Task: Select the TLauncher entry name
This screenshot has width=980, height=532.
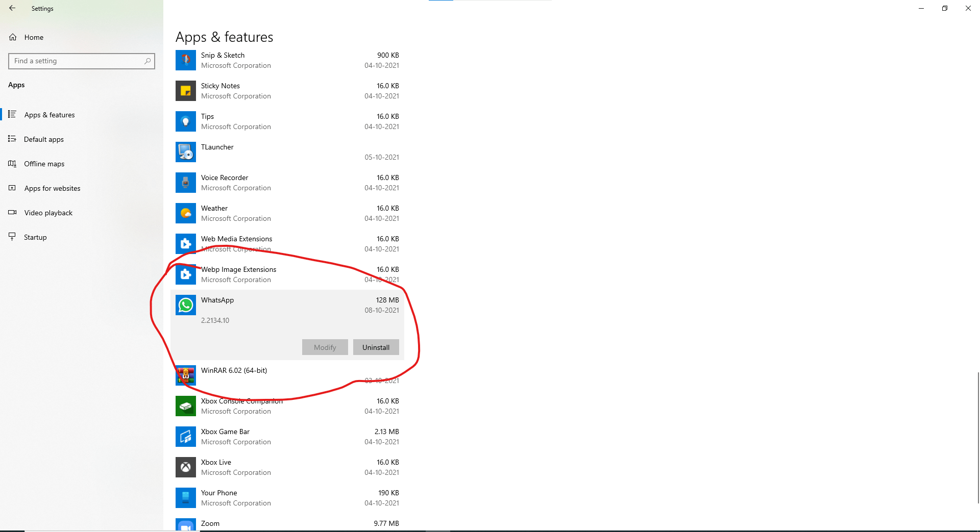Action: (x=217, y=147)
